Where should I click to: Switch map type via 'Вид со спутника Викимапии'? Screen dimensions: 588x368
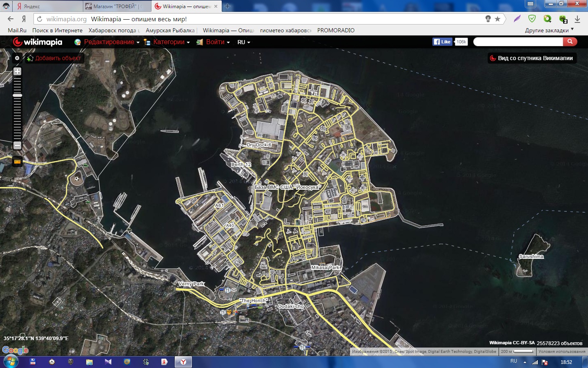point(532,58)
